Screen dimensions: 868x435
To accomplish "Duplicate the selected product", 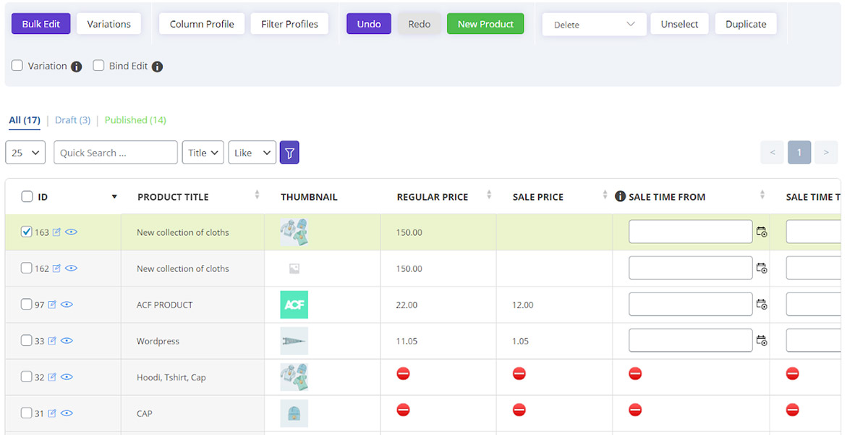I will click(x=746, y=24).
